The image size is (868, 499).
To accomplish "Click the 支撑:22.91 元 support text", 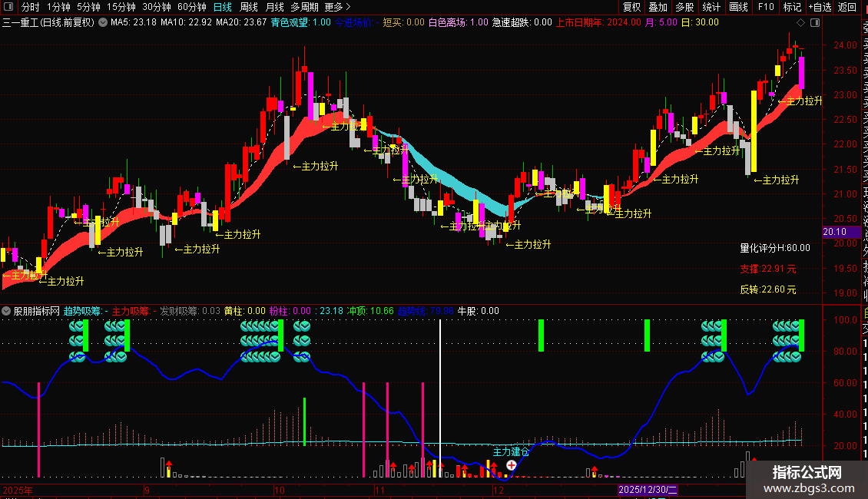I will (768, 269).
